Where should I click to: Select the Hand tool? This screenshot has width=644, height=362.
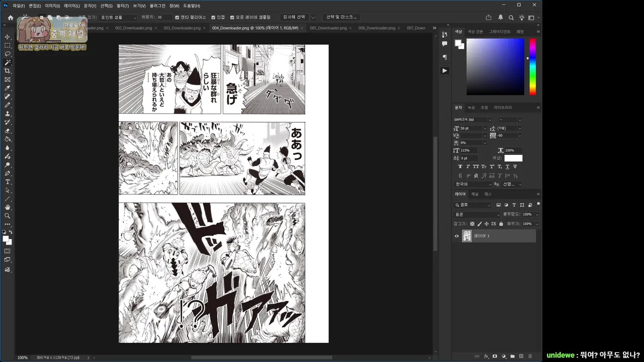click(x=8, y=207)
